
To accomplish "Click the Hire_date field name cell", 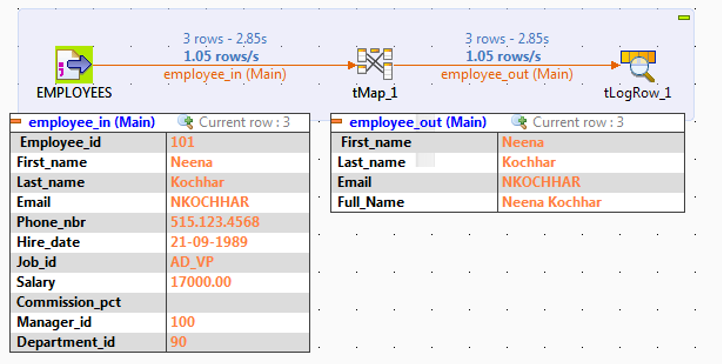I will [x=88, y=242].
